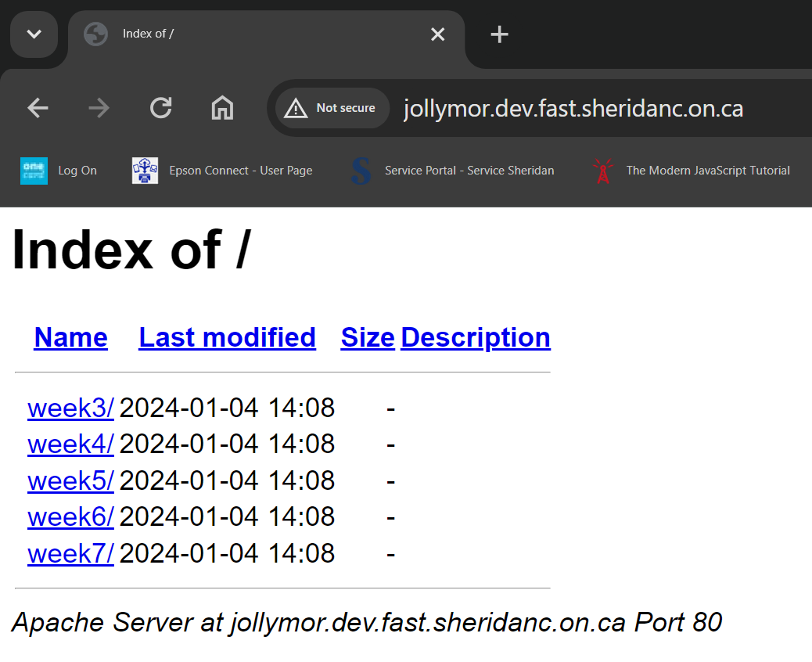Open the week7 directory link
812x662 pixels.
tap(70, 553)
